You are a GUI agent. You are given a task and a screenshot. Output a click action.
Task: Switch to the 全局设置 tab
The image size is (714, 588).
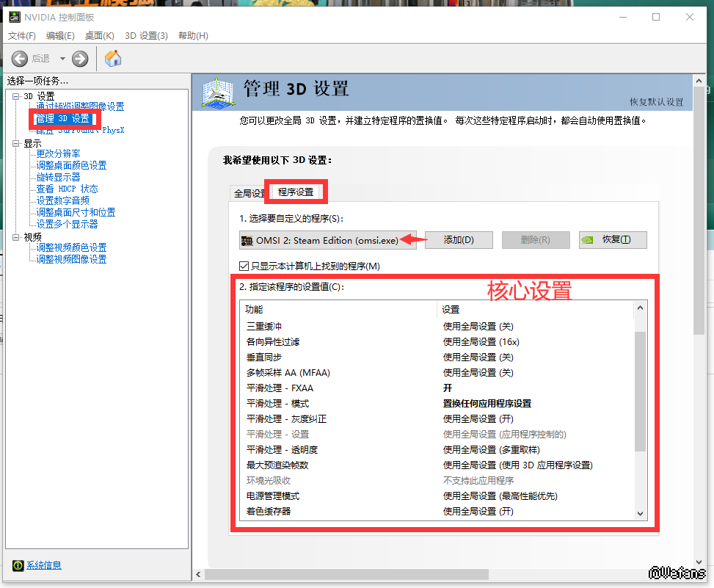click(x=249, y=193)
